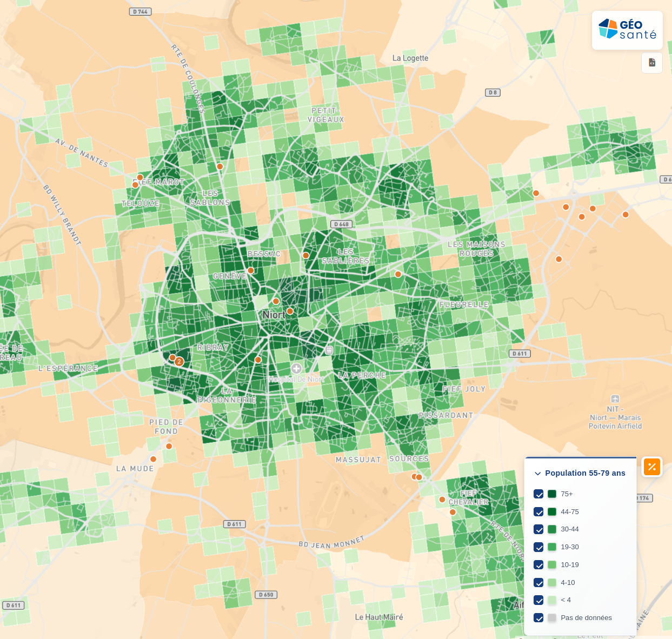
Task: Uncheck the 10-19 population range
Action: point(538,564)
